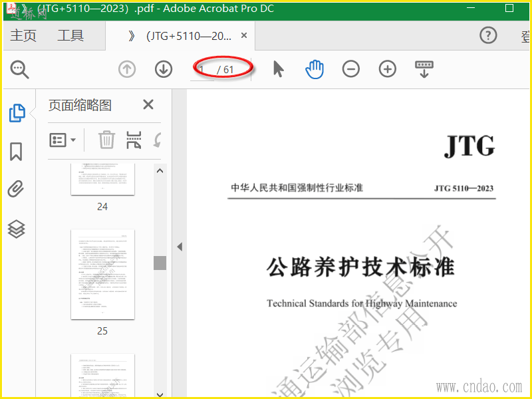This screenshot has height=399, width=532.
Task: Go to previous page arrow
Action: coord(127,69)
